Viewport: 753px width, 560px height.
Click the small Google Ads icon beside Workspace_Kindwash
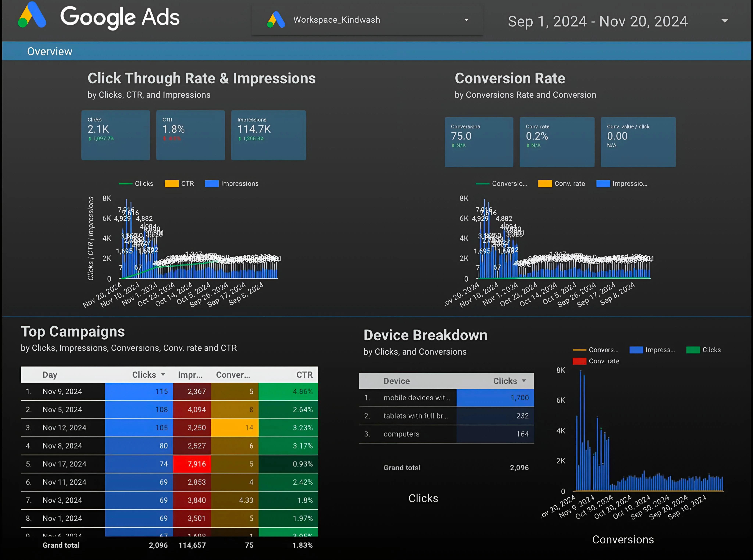(276, 20)
